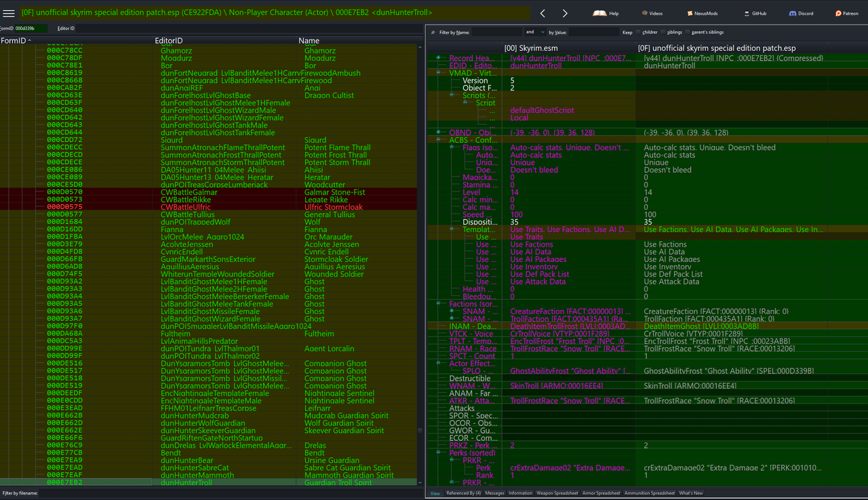Collapse the Factions (sorted) node
Viewport: 868px width, 500px height.
pos(439,305)
